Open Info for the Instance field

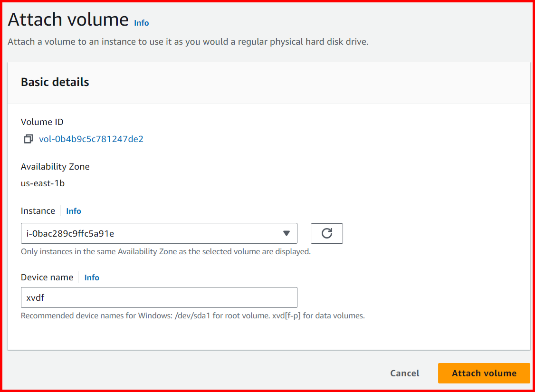point(73,210)
